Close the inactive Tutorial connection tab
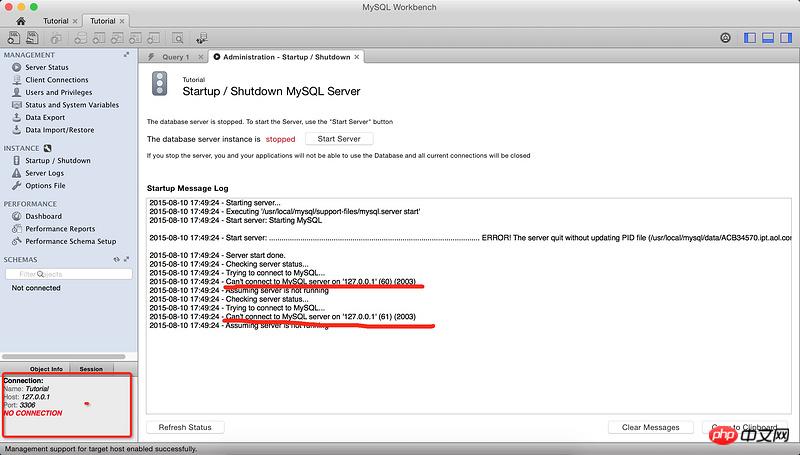Image resolution: width=800 pixels, height=455 pixels. (75, 21)
